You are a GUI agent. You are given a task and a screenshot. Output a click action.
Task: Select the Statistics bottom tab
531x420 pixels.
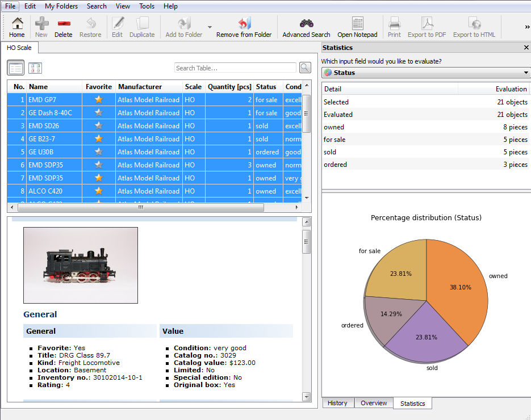tap(412, 404)
